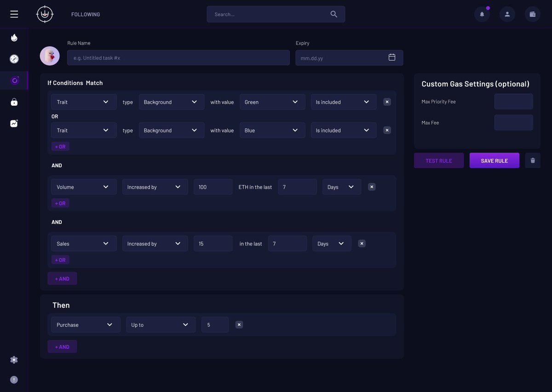552x392 pixels.
Task: Open the active automation rules sidebar icon
Action: pos(14,80)
